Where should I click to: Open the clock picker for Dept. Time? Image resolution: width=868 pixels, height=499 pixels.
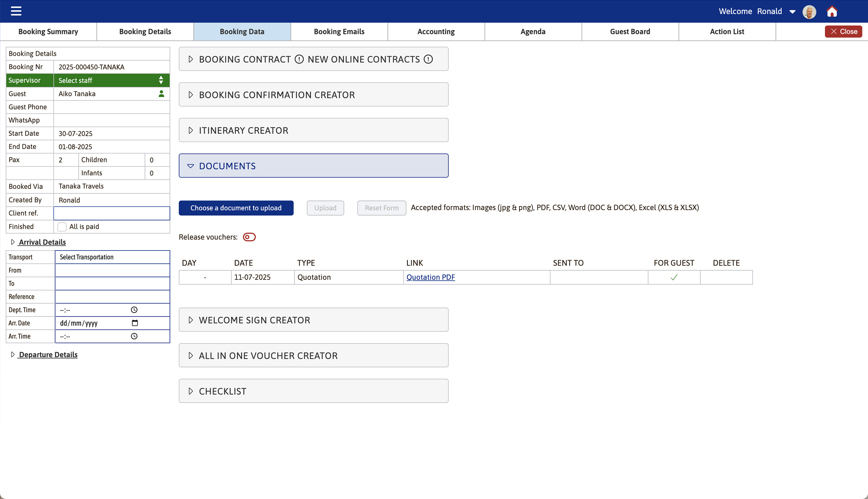134,310
